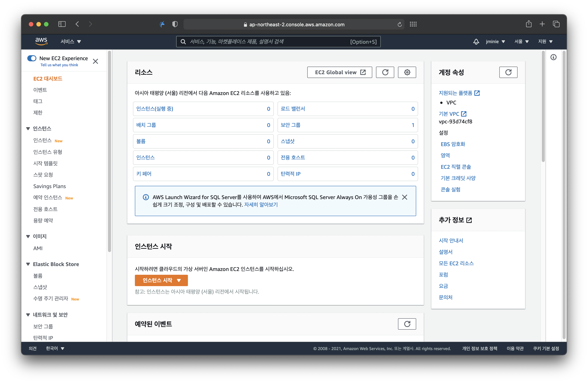
Task: Open Safari share icon
Action: click(x=529, y=24)
